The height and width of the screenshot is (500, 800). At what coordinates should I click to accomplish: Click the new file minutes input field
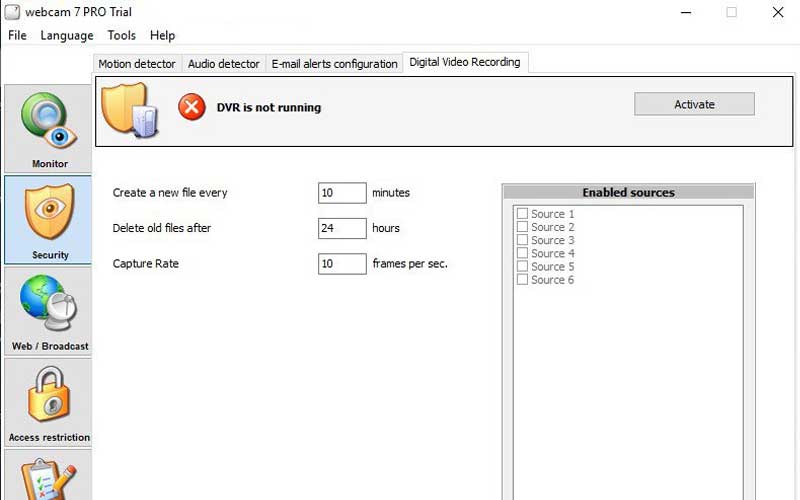342,193
